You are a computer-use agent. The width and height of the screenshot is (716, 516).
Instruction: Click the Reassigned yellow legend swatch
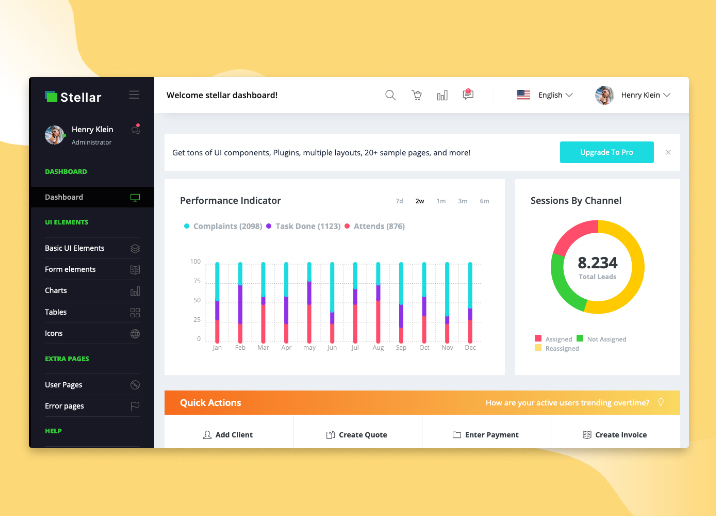[538, 348]
